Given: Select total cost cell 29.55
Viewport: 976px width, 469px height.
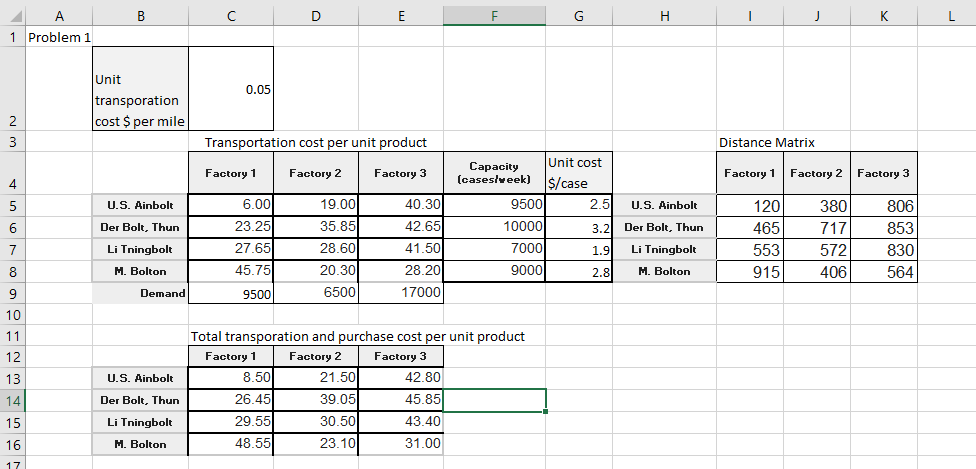Looking at the screenshot, I should click(231, 422).
